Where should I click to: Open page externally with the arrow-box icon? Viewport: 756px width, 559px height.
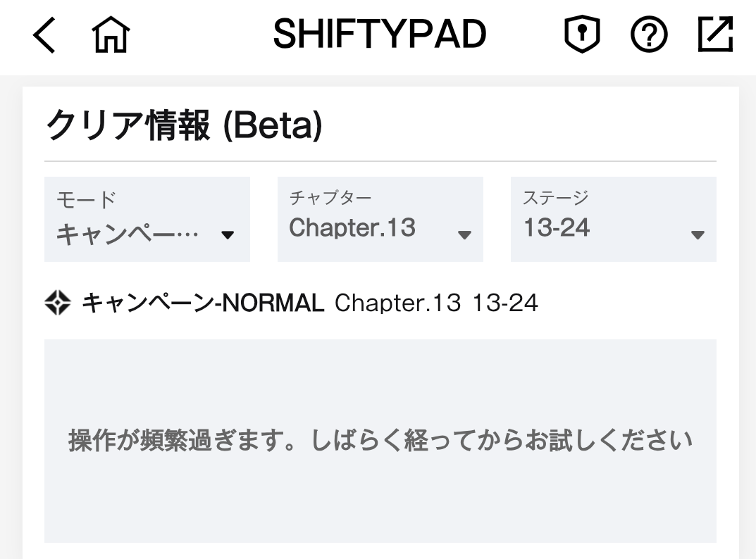(x=716, y=34)
